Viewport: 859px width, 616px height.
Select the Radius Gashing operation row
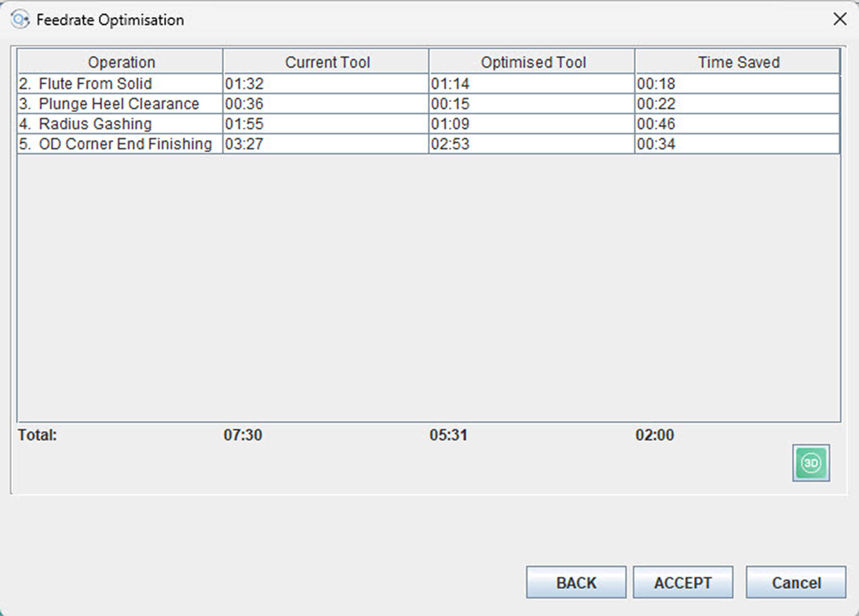click(95, 124)
